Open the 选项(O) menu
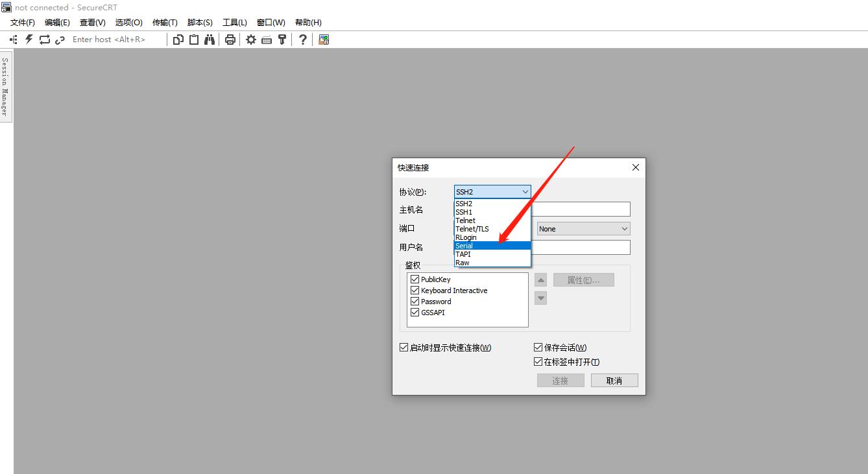868x474 pixels. point(128,22)
